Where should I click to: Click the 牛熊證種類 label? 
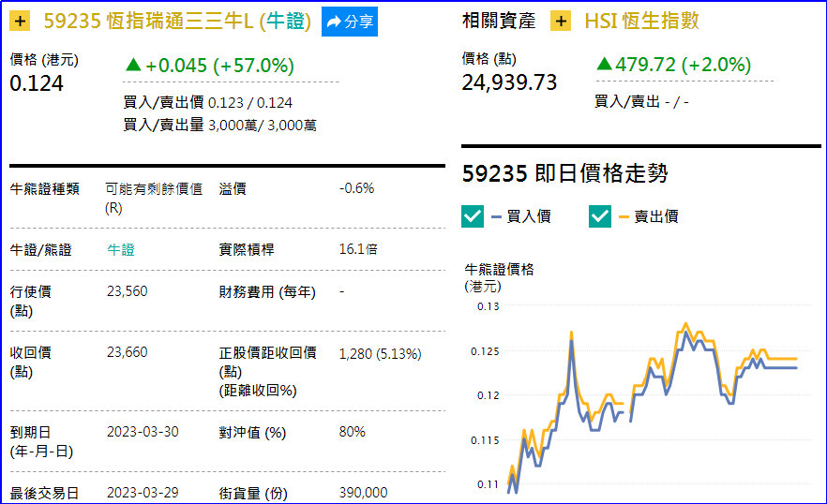click(x=44, y=188)
